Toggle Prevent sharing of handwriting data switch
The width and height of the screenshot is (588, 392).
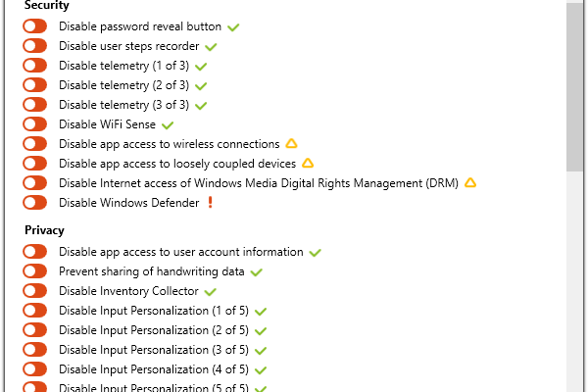(x=35, y=271)
